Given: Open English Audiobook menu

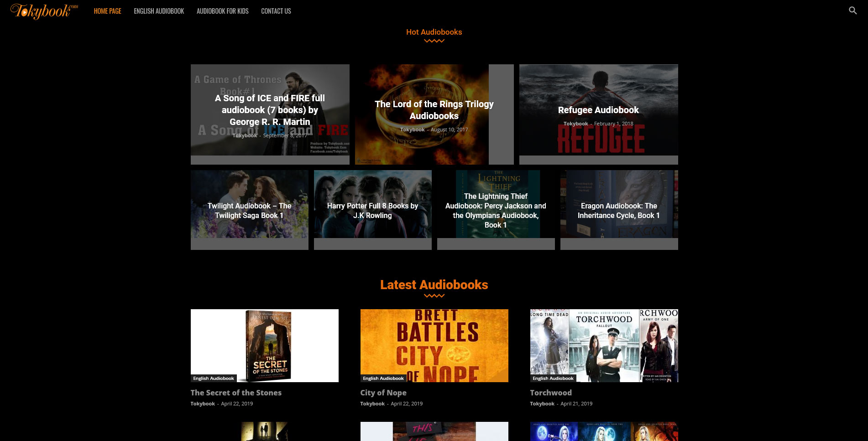Looking at the screenshot, I should point(159,11).
